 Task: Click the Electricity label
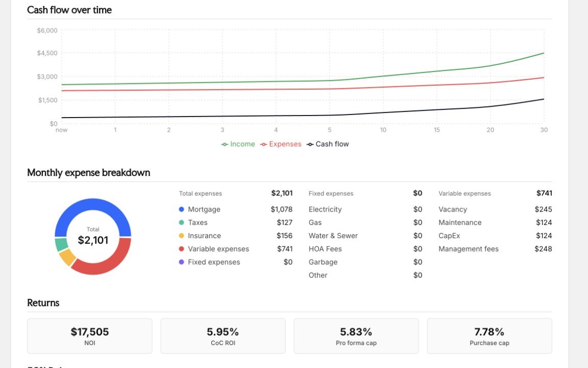tap(325, 210)
